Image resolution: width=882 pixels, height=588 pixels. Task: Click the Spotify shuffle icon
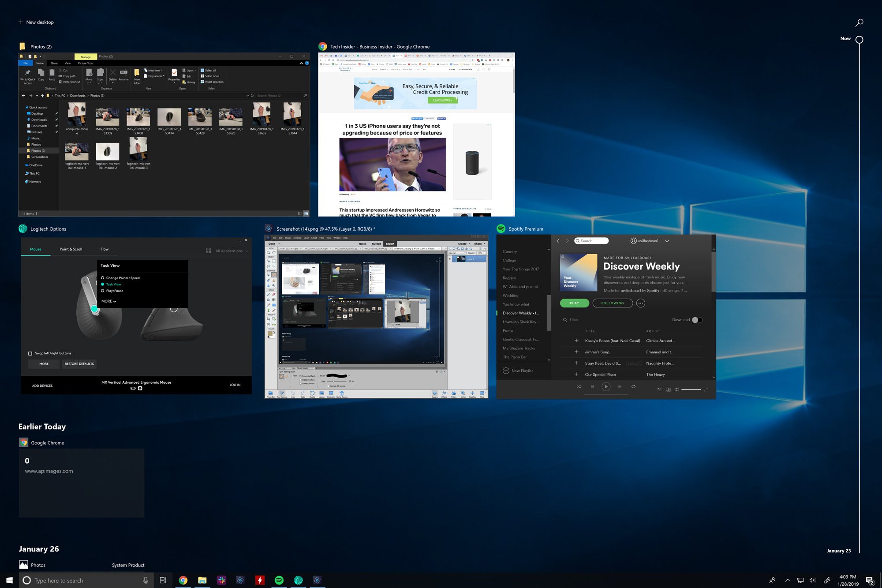pyautogui.click(x=579, y=387)
